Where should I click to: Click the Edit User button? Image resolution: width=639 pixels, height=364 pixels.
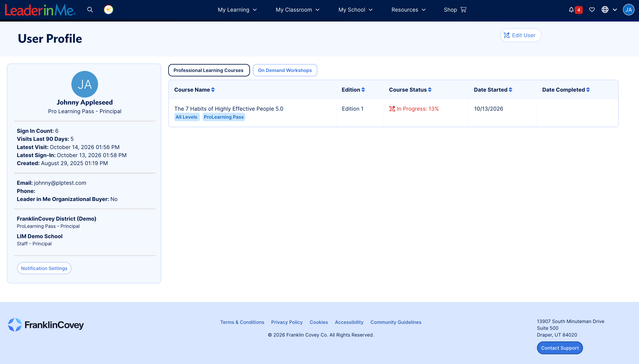pos(521,35)
